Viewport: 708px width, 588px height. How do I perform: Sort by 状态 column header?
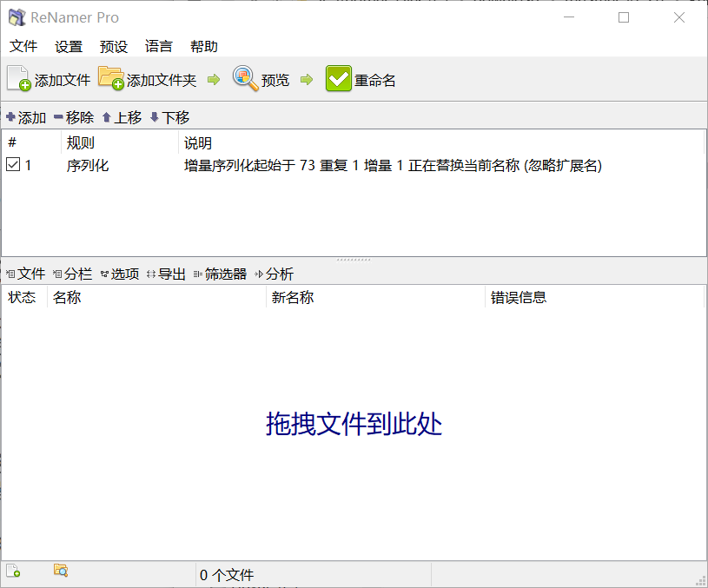tap(25, 297)
